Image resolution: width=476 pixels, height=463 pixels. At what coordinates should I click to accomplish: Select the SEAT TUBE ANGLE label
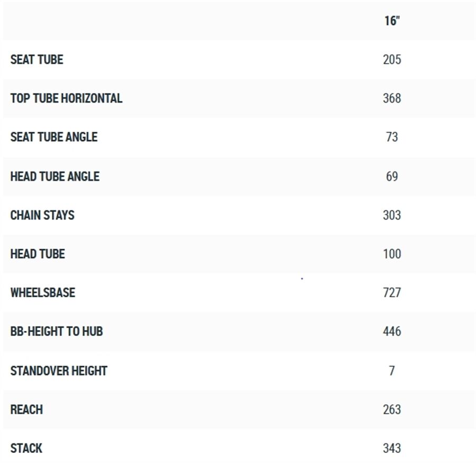pos(54,137)
